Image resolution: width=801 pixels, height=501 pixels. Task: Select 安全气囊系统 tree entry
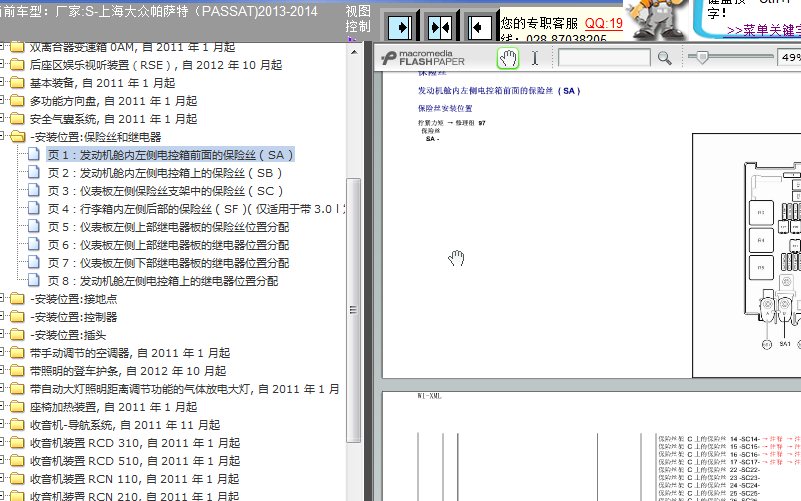[x=113, y=119]
